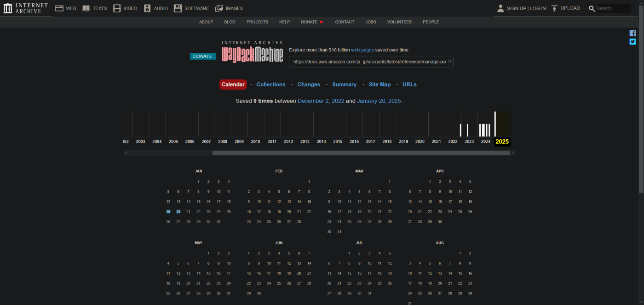Open the Web section icon

click(x=59, y=8)
